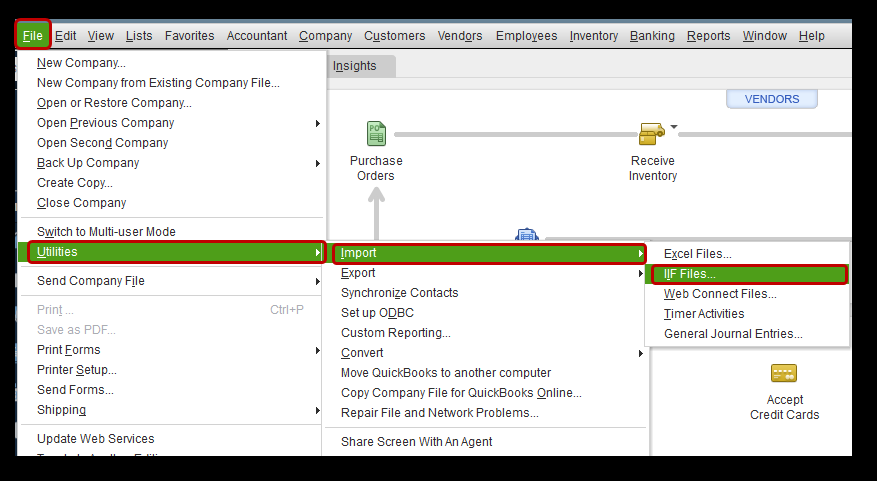Select IIF Files... import option
The image size is (877, 481).
(x=749, y=274)
